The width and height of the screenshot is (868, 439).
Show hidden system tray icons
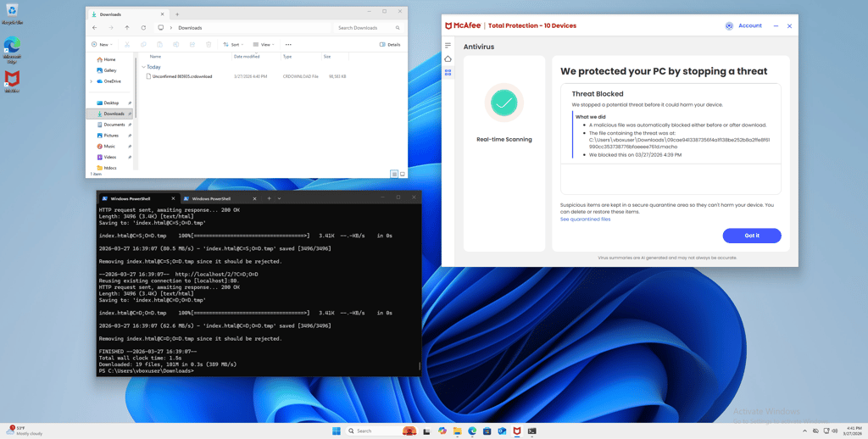point(805,431)
